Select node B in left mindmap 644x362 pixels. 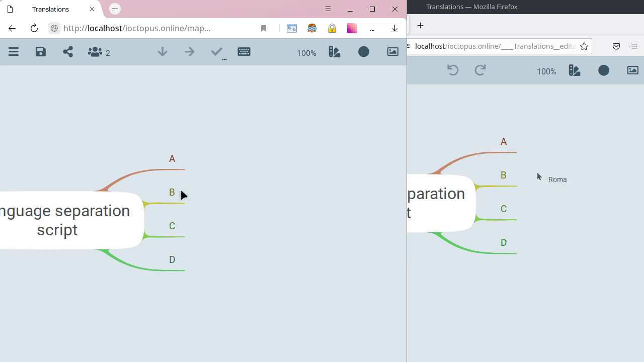172,193
